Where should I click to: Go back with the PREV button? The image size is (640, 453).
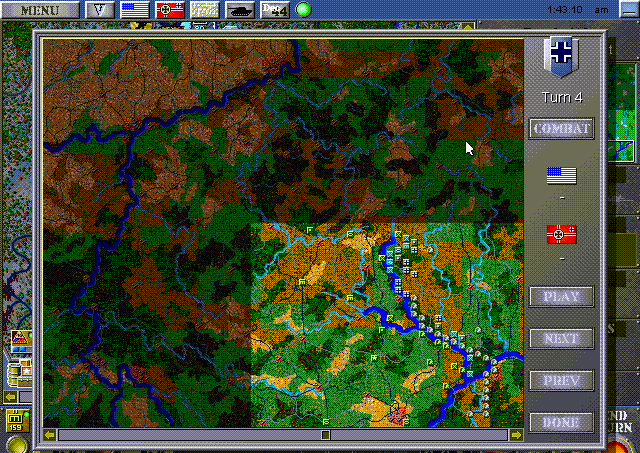pos(562,381)
